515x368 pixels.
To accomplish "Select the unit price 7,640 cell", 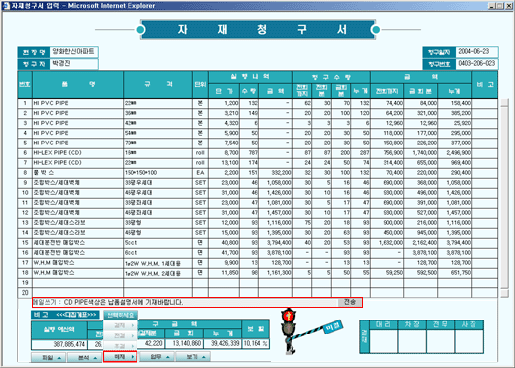I will (x=224, y=143).
